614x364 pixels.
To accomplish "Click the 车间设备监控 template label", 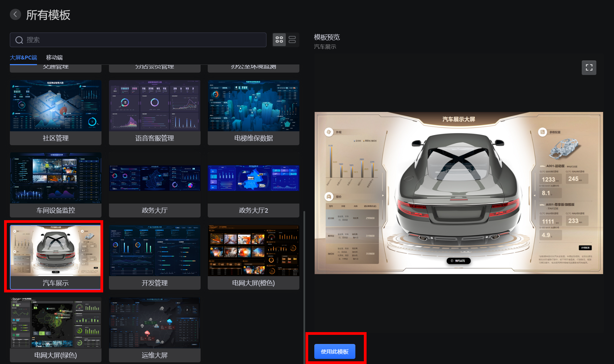I will (x=56, y=210).
